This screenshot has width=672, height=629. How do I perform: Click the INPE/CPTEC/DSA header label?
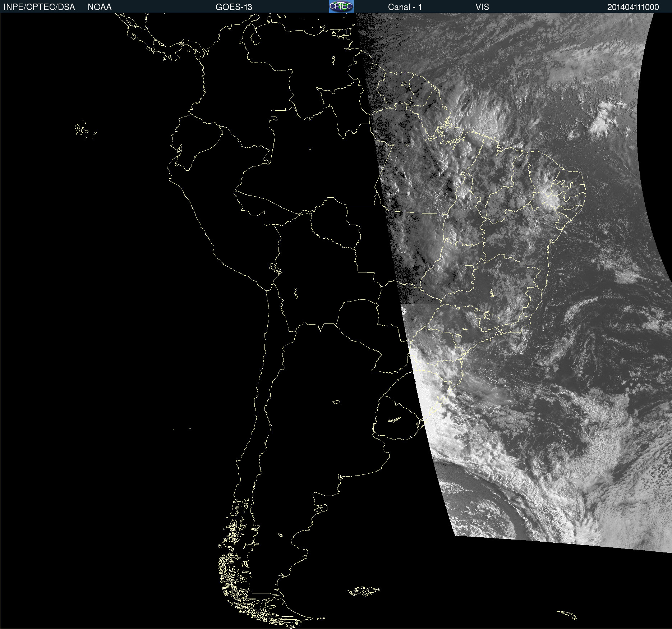tap(39, 7)
